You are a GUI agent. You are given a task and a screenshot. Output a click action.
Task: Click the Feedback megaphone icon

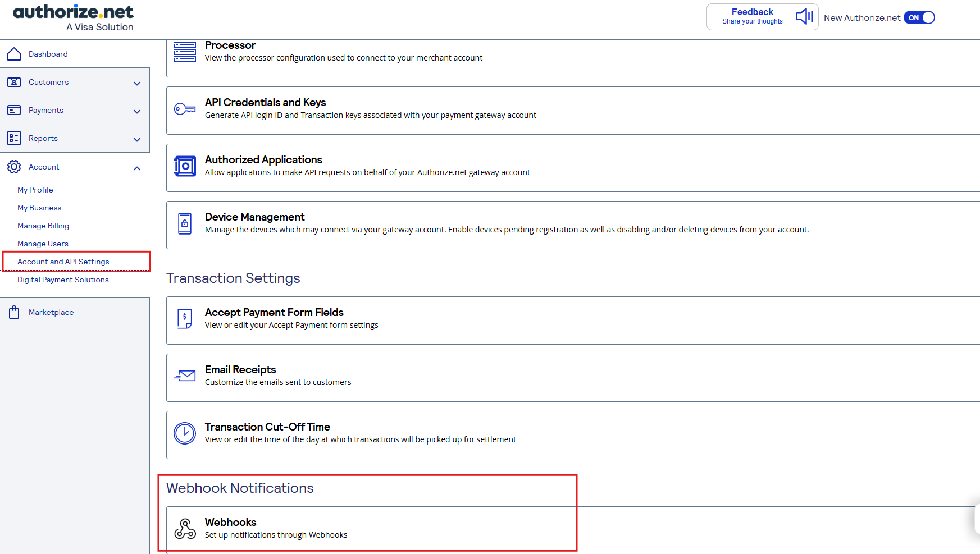click(804, 16)
